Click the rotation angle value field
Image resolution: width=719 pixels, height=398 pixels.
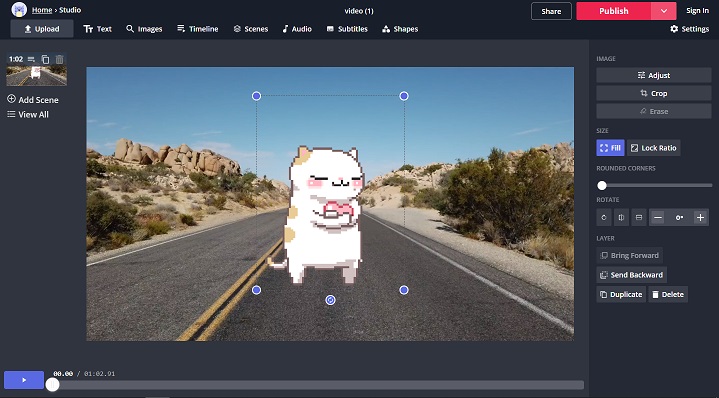pos(679,218)
